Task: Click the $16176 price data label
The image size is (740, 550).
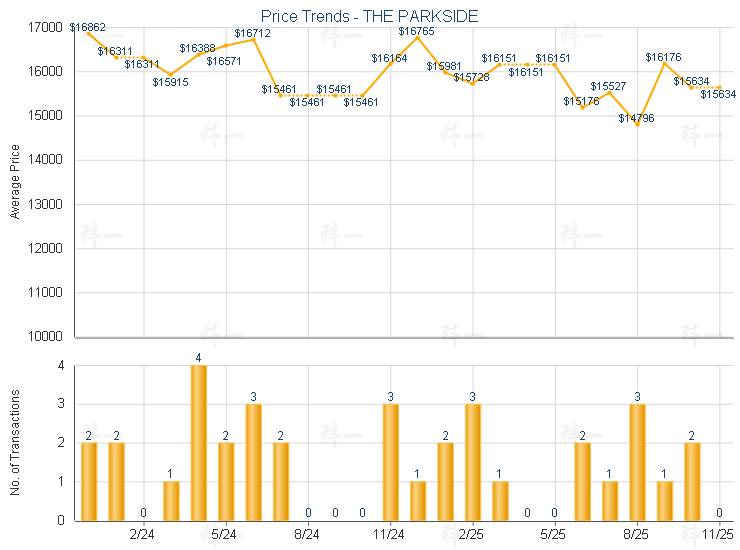Action: pos(664,58)
